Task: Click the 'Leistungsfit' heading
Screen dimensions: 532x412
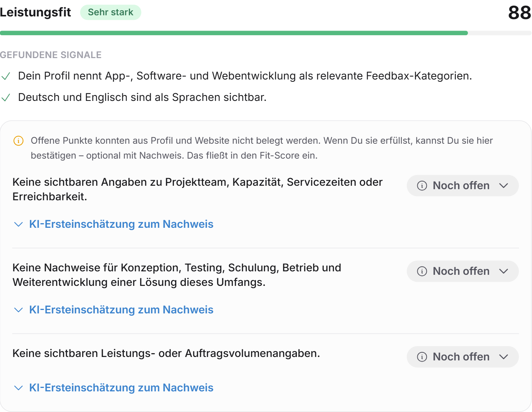Action: 35,12
